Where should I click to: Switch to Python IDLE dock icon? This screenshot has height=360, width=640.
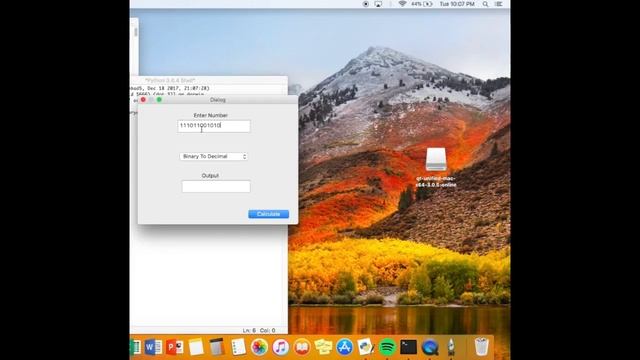[x=365, y=347]
